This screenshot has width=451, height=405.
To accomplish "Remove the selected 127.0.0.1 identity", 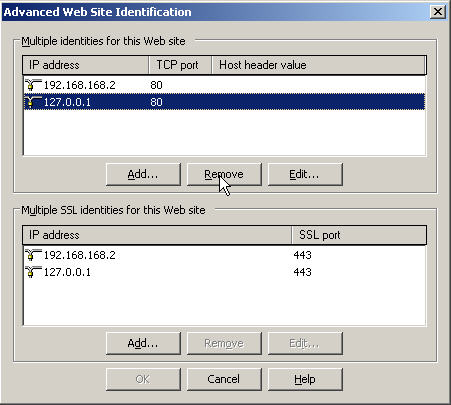I will click(x=224, y=174).
